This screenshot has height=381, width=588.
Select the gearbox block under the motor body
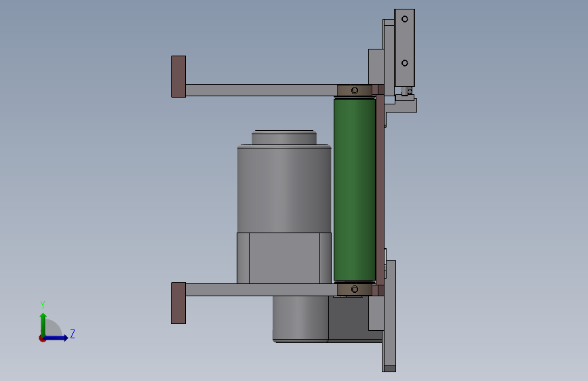point(284,258)
